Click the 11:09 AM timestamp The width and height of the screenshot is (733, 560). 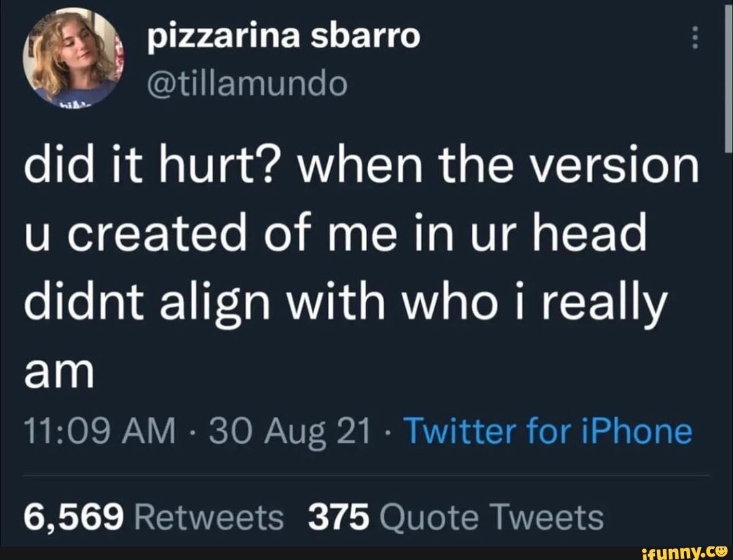(99, 430)
